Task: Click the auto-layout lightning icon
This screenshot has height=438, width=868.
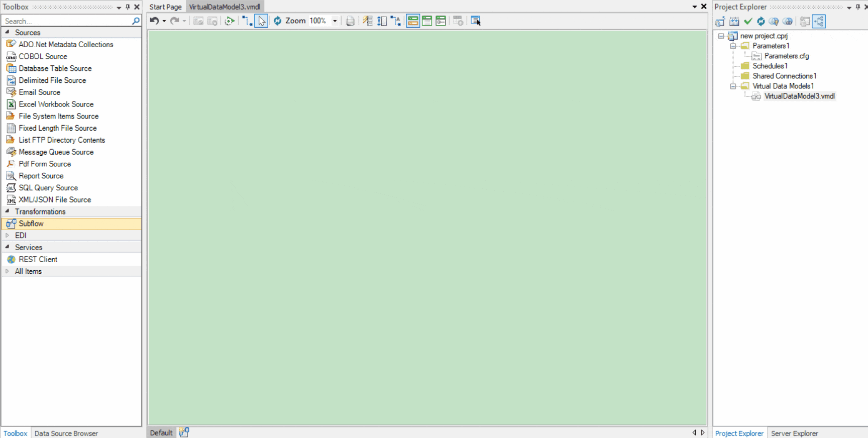Action: coord(368,21)
